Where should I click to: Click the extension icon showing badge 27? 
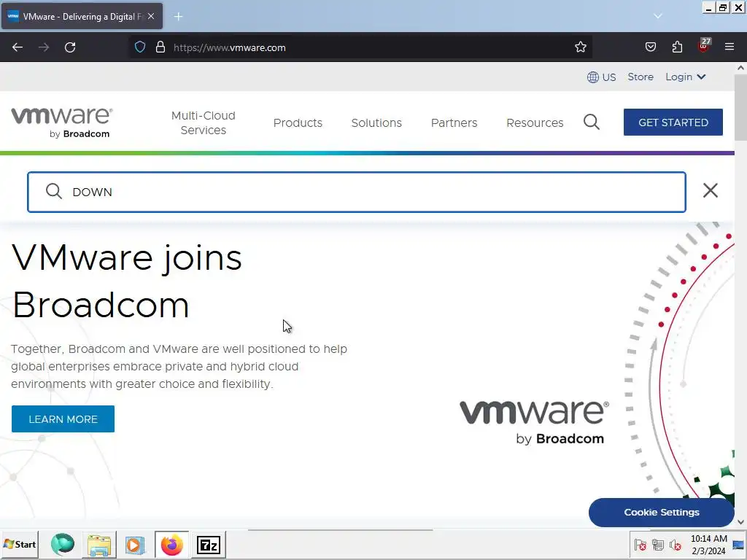704,46
